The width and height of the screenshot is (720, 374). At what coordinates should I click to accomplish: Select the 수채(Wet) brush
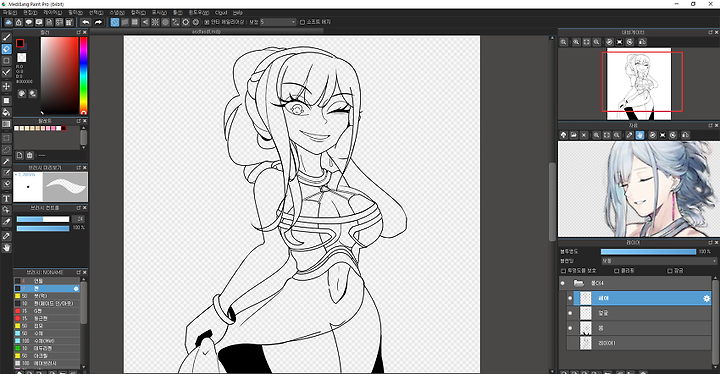pyautogui.click(x=46, y=341)
